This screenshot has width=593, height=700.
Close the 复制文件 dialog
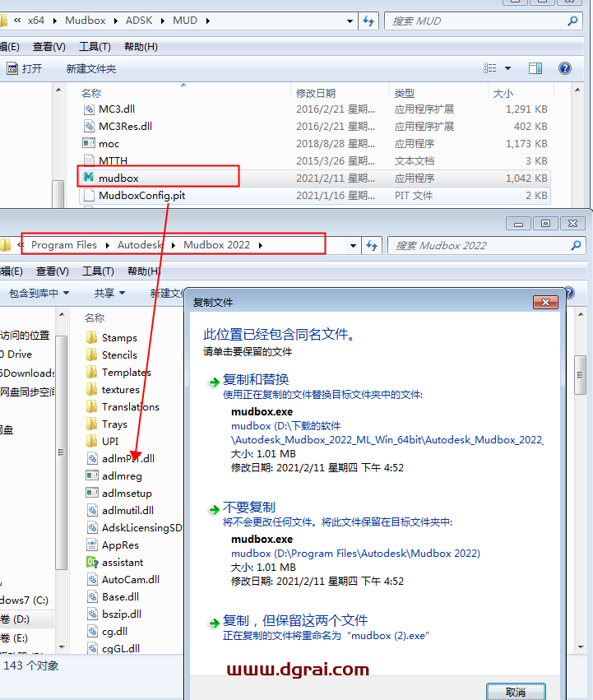point(545,302)
